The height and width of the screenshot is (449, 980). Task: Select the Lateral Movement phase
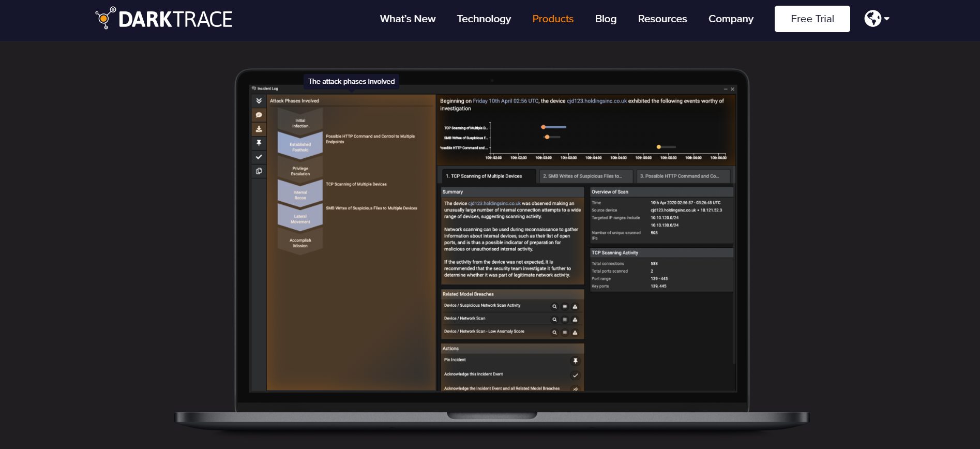tap(300, 218)
